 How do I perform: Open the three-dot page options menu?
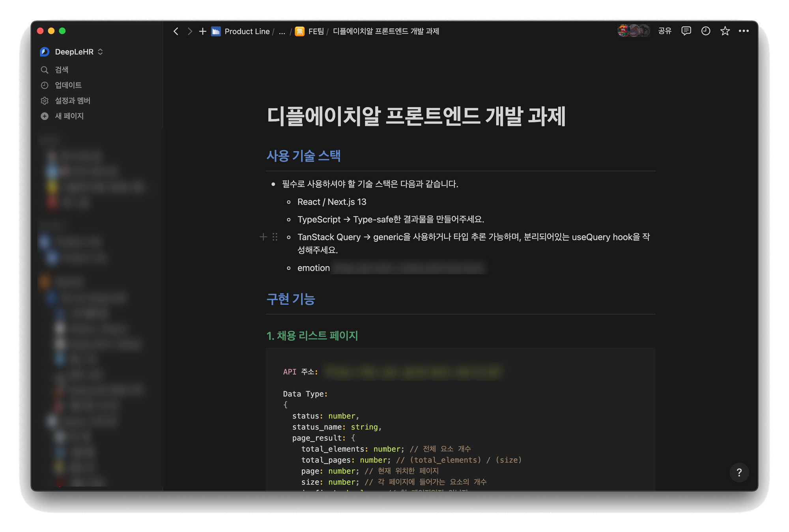[x=744, y=31]
